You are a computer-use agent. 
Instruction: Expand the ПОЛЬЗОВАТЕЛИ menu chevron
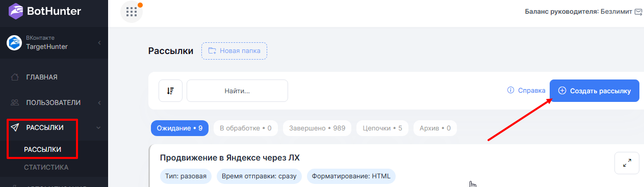point(99,102)
